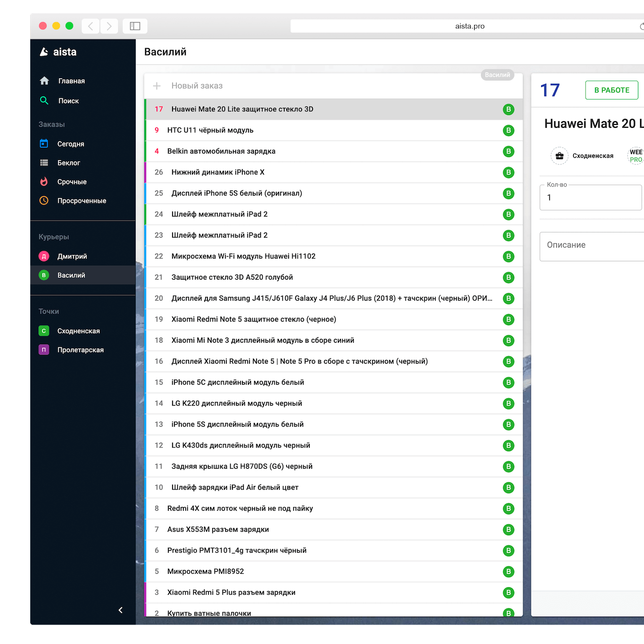The width and height of the screenshot is (644, 644).
Task: Click courier badge on Микросхема PMI8952 row
Action: tap(508, 571)
